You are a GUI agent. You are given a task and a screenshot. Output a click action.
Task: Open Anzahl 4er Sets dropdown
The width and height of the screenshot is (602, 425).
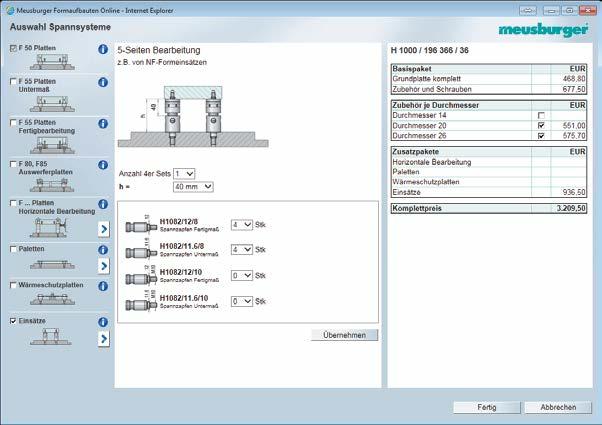click(184, 174)
